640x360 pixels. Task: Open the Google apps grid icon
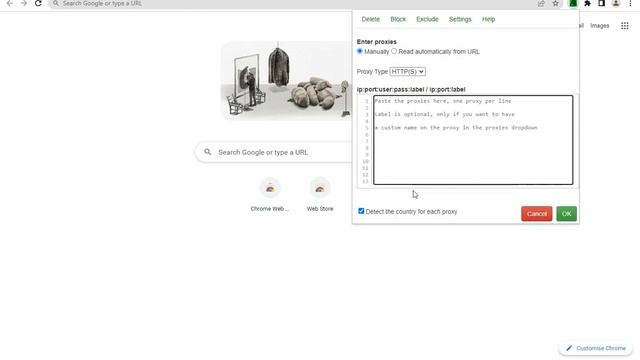[624, 26]
